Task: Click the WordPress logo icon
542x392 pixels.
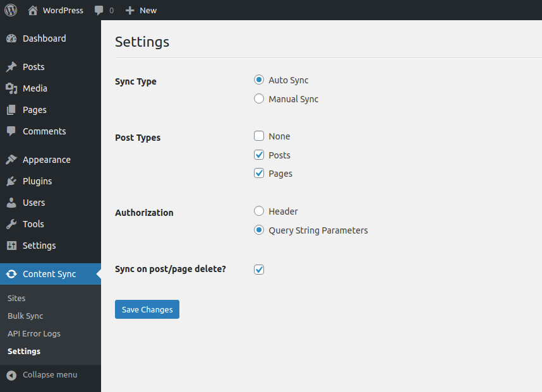Action: point(11,10)
